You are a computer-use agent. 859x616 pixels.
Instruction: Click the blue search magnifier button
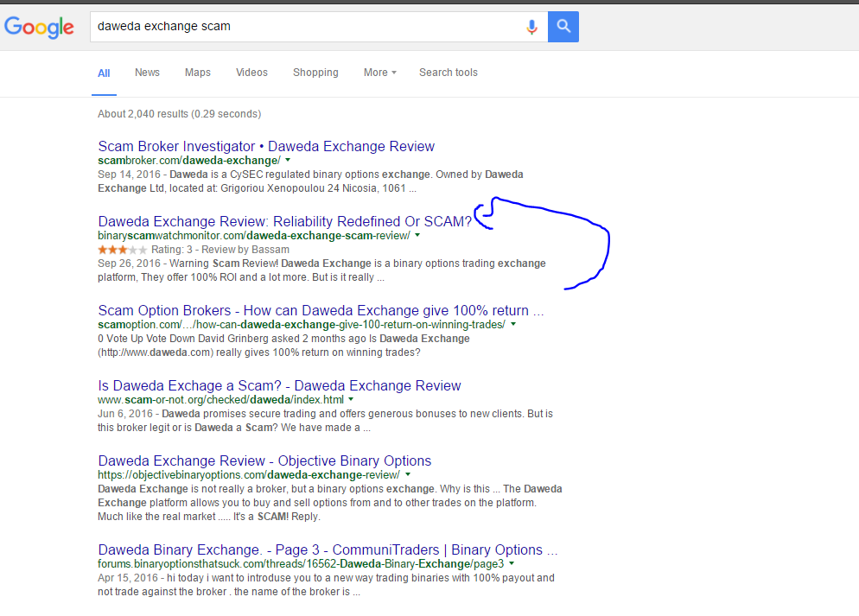[563, 26]
